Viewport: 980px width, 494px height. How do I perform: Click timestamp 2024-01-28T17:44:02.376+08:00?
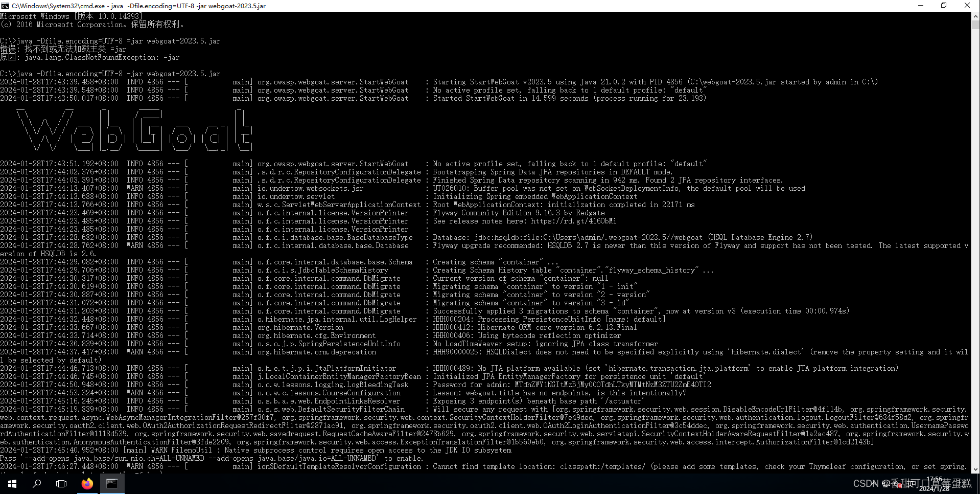click(x=59, y=172)
